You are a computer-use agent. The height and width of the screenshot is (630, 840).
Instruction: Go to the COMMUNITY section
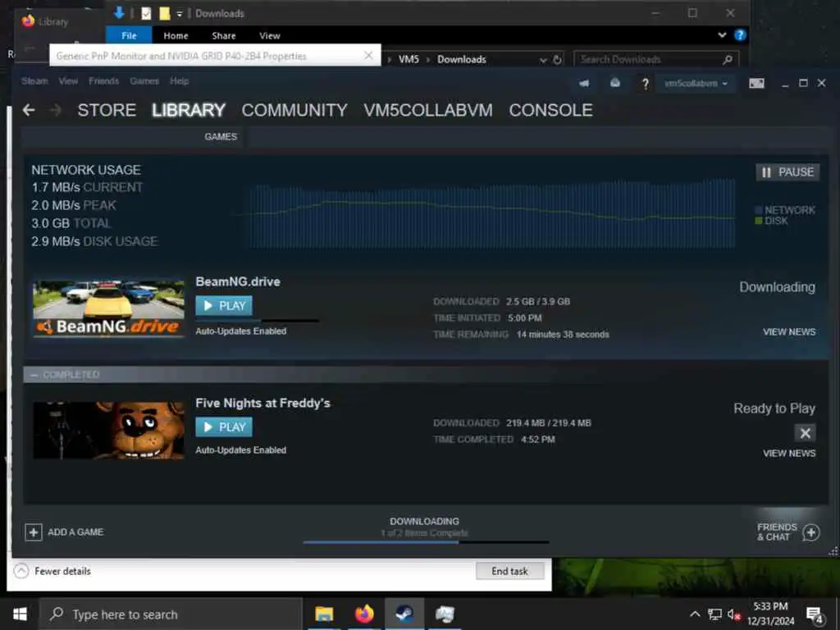294,111
